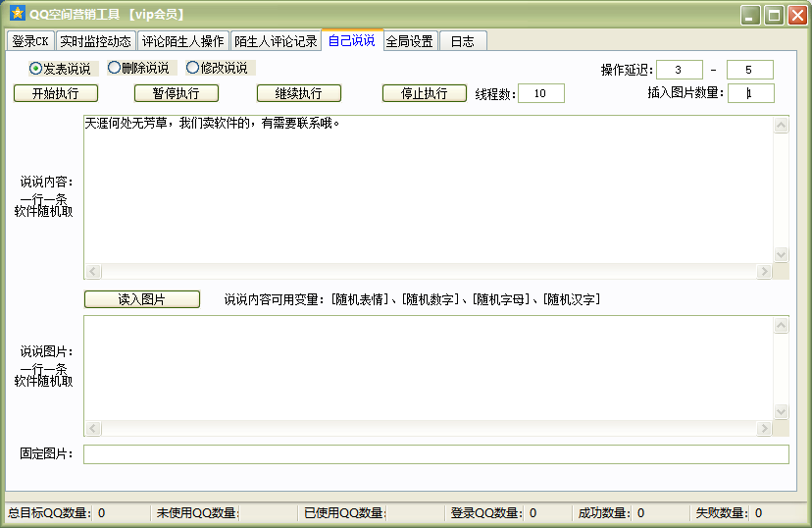Focus the 固定图片 input field

coord(436,454)
